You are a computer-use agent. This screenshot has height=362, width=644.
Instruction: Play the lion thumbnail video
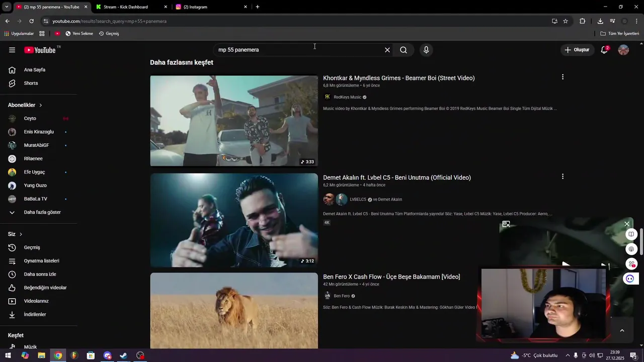point(234,311)
